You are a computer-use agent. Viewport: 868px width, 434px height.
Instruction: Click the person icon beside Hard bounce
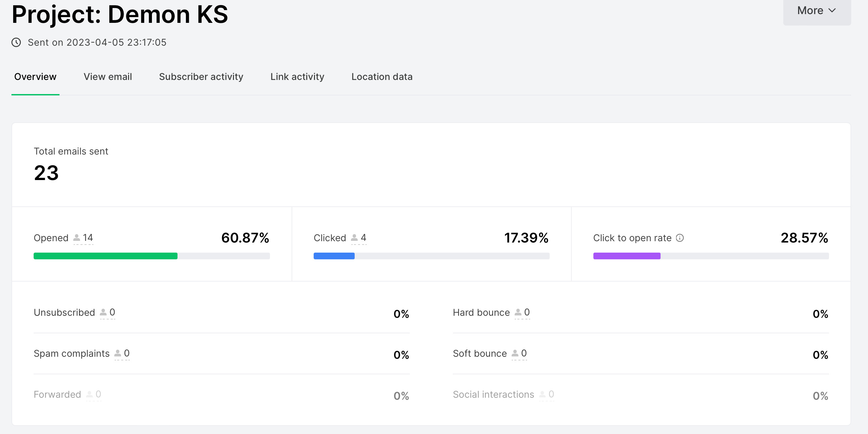(x=518, y=312)
